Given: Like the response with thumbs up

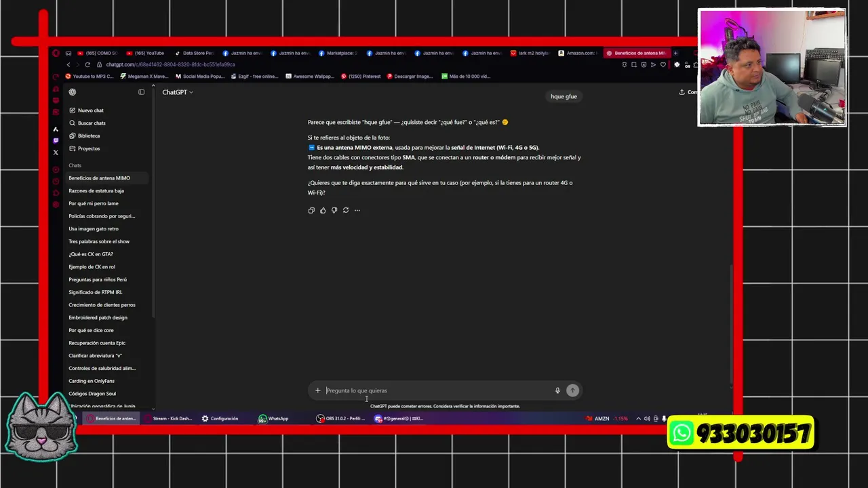Looking at the screenshot, I should click(323, 210).
